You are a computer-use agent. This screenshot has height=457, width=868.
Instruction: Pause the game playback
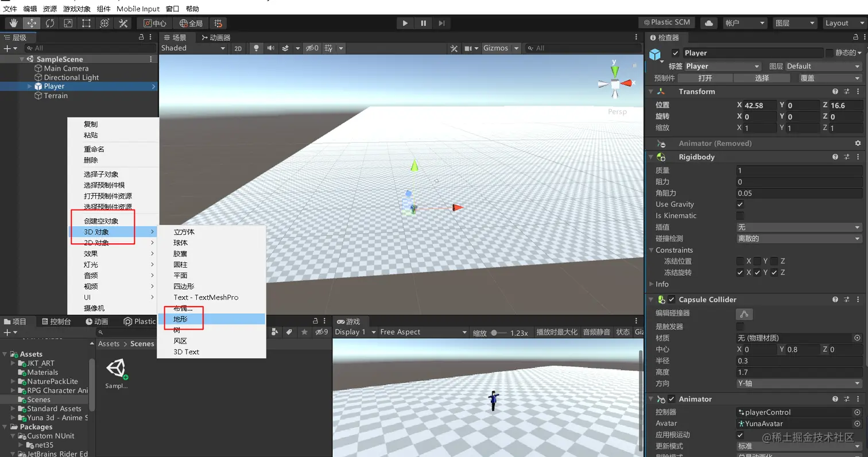pos(423,23)
